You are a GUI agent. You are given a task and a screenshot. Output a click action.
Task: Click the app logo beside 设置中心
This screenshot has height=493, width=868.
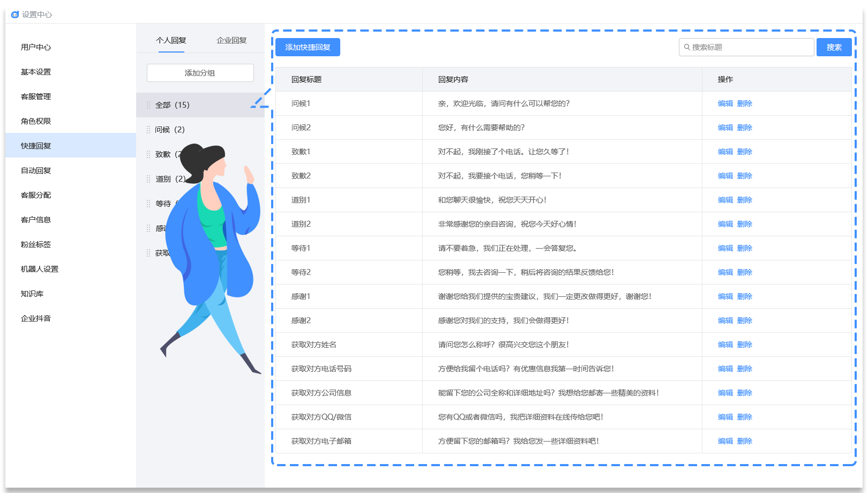coord(15,14)
